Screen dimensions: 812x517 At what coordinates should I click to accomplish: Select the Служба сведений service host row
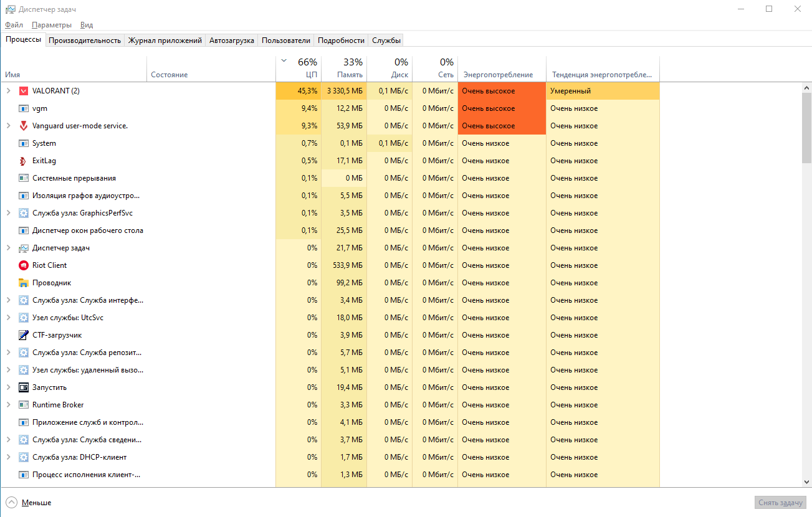pos(330,440)
